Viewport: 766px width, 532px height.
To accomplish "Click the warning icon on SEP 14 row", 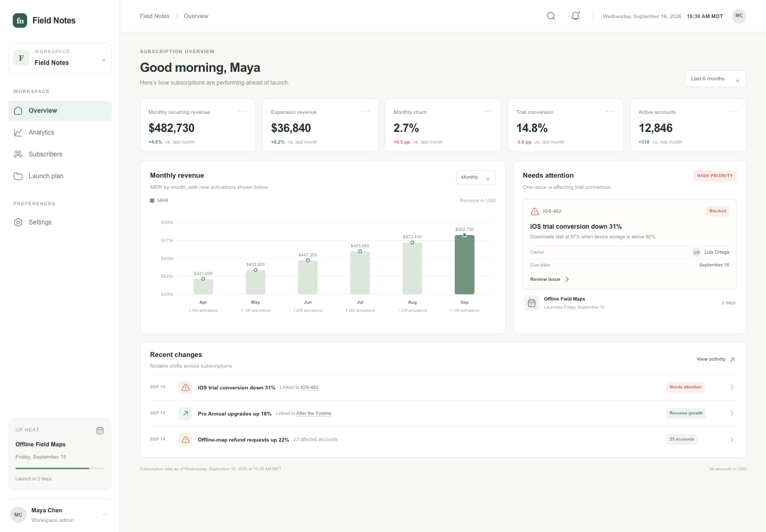I will pos(186,439).
